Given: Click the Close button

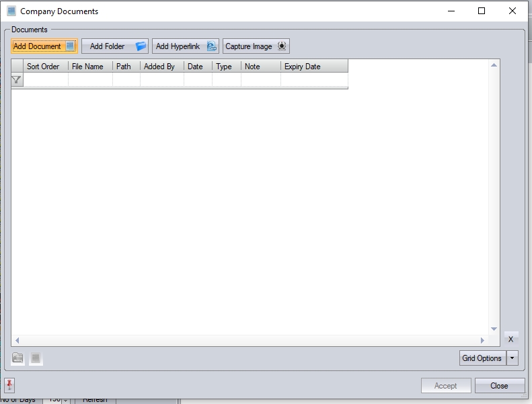Looking at the screenshot, I should point(500,386).
